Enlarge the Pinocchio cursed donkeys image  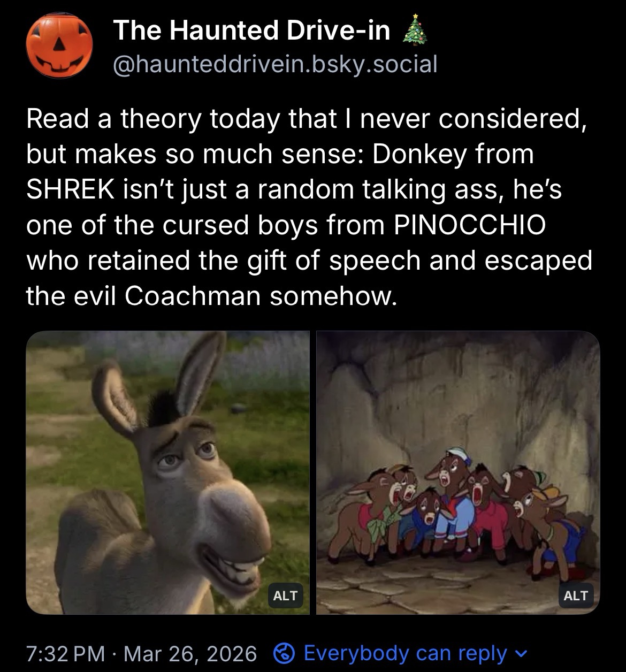458,472
